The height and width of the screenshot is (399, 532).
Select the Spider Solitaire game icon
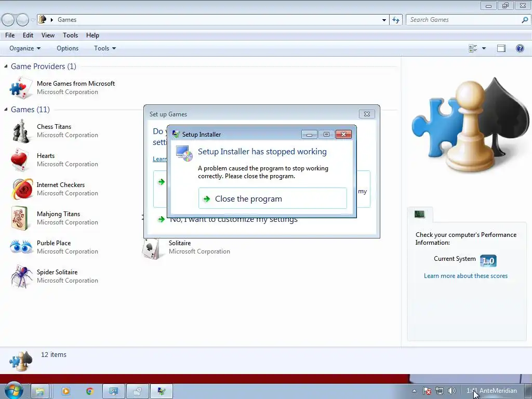[x=21, y=276]
